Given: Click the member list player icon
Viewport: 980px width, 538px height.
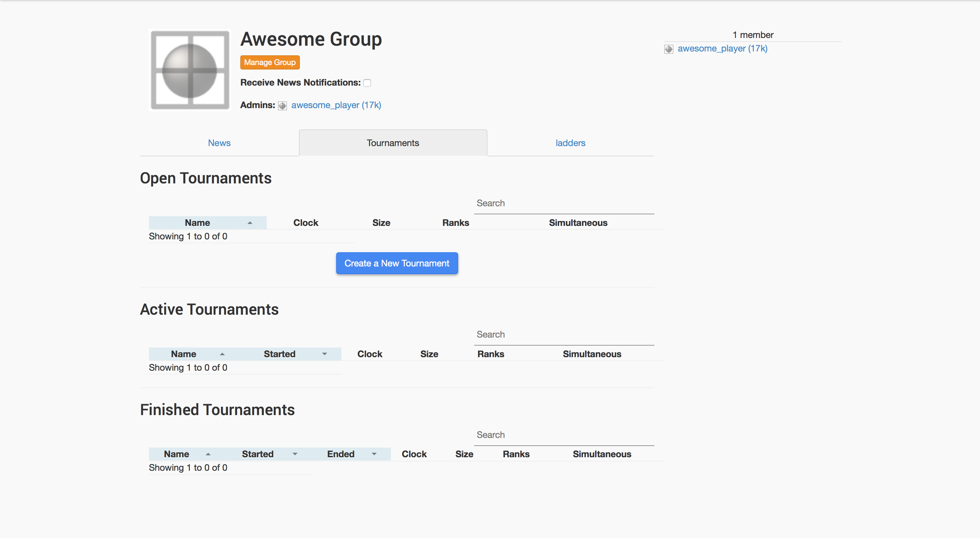Looking at the screenshot, I should coord(669,49).
